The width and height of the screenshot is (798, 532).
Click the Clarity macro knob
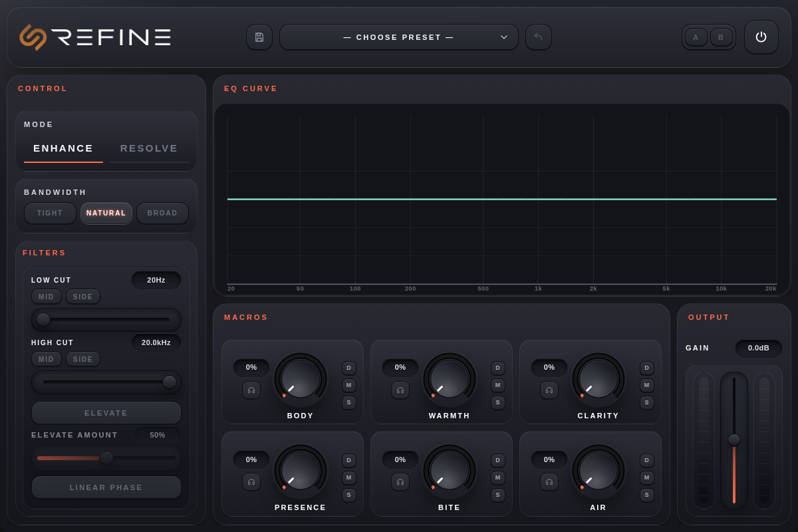[599, 379]
